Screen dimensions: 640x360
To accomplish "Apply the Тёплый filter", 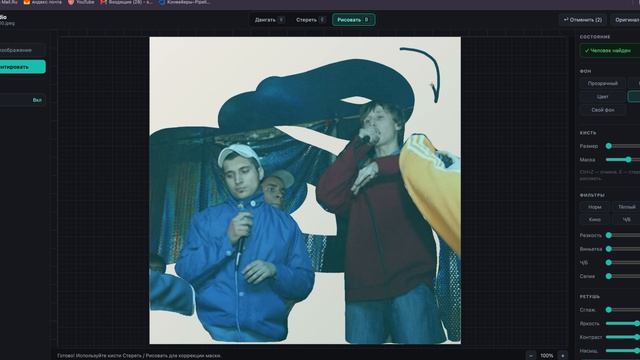I will (626, 207).
